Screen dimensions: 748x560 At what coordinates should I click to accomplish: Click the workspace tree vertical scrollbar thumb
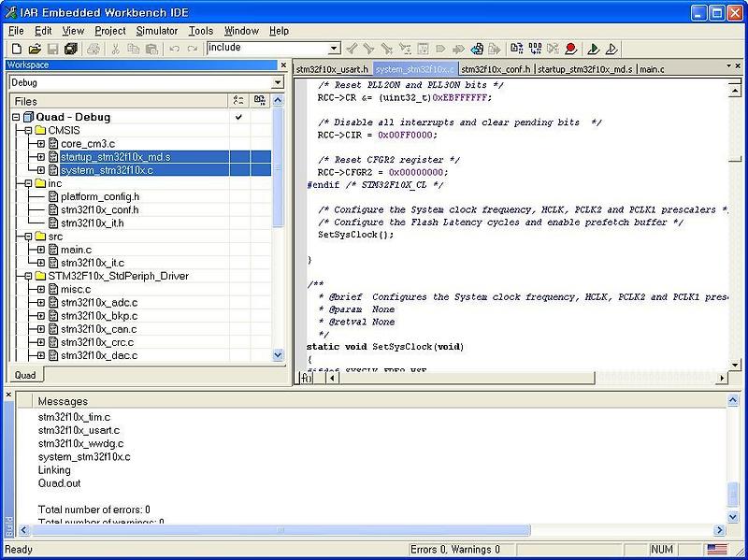point(278,167)
